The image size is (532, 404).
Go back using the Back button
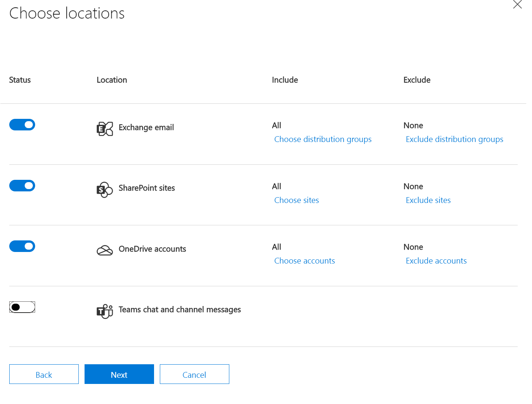pos(44,374)
